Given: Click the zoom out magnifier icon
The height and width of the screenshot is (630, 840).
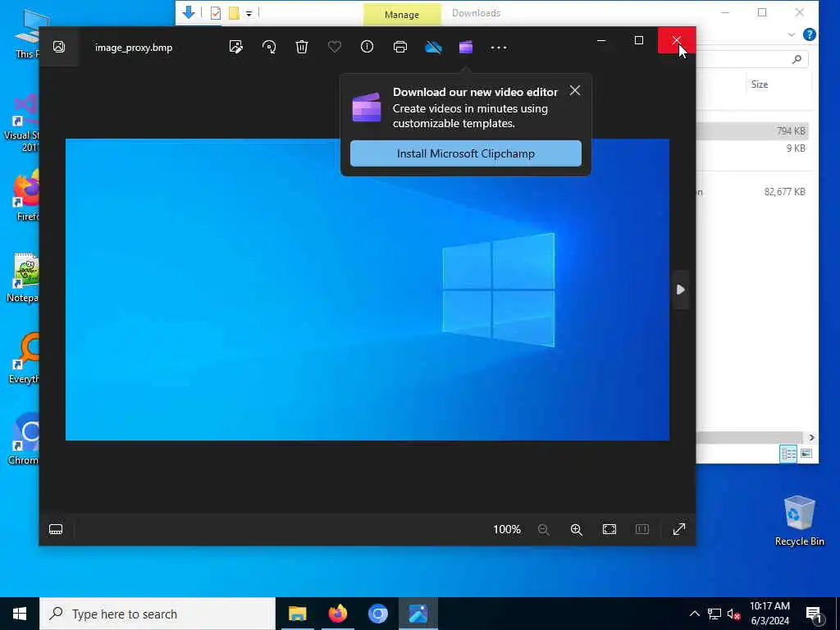Looking at the screenshot, I should [x=543, y=529].
